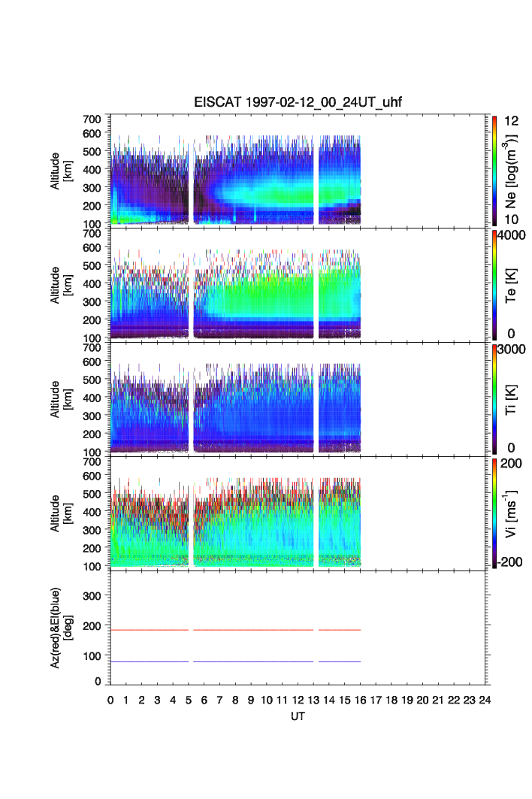Click the Altitude [km] label of Vi panel
This screenshot has width=532, height=799.
tap(61, 513)
